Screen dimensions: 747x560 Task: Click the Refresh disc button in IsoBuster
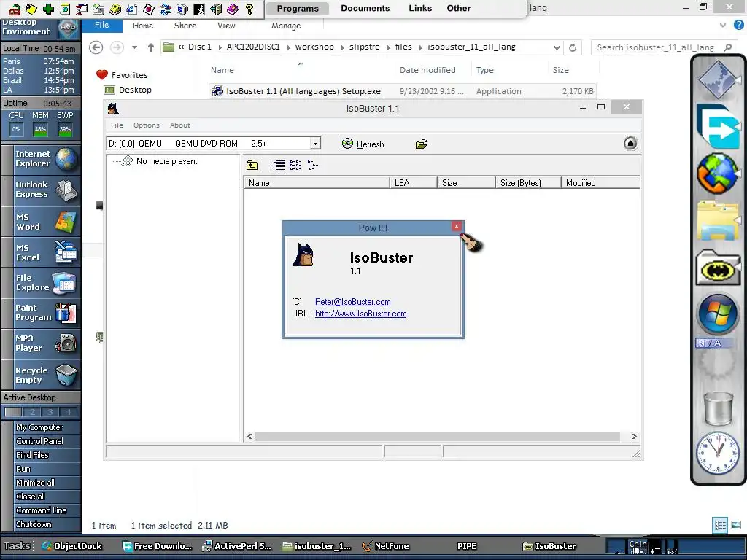click(x=363, y=144)
